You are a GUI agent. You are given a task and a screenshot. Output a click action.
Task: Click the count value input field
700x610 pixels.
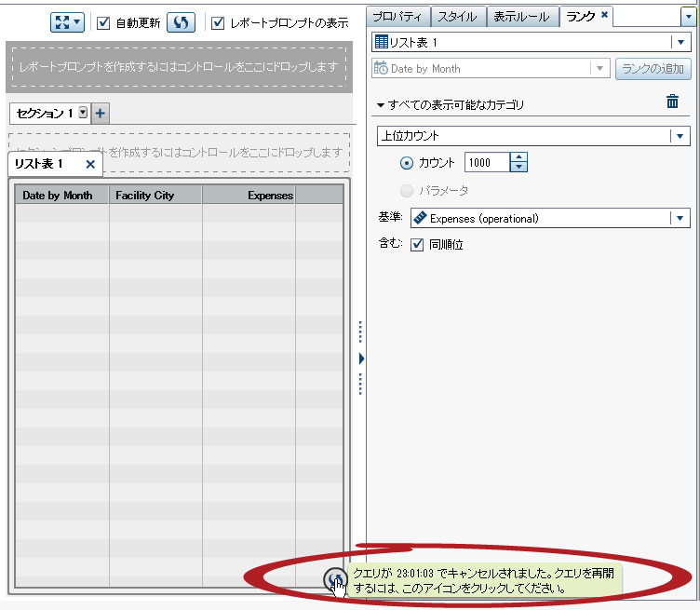click(x=486, y=162)
